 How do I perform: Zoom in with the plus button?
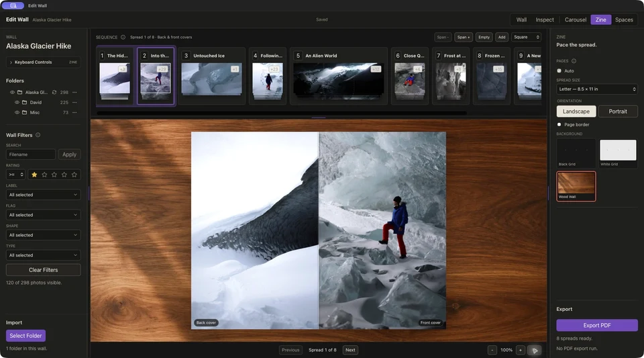tap(520, 350)
